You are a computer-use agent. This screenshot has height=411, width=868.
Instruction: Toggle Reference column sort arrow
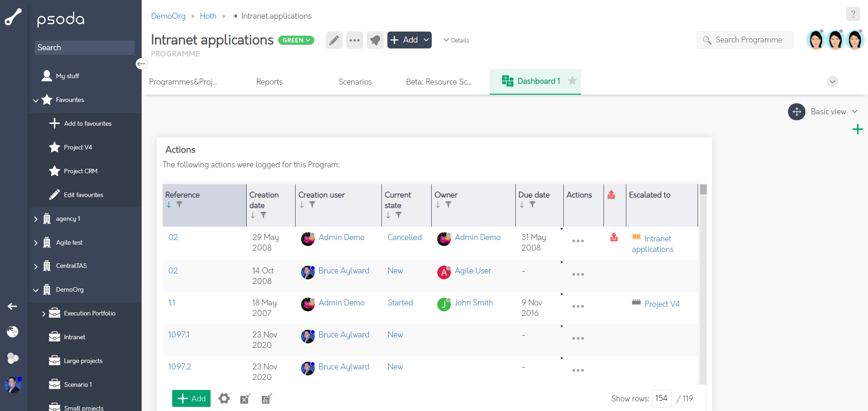(169, 205)
